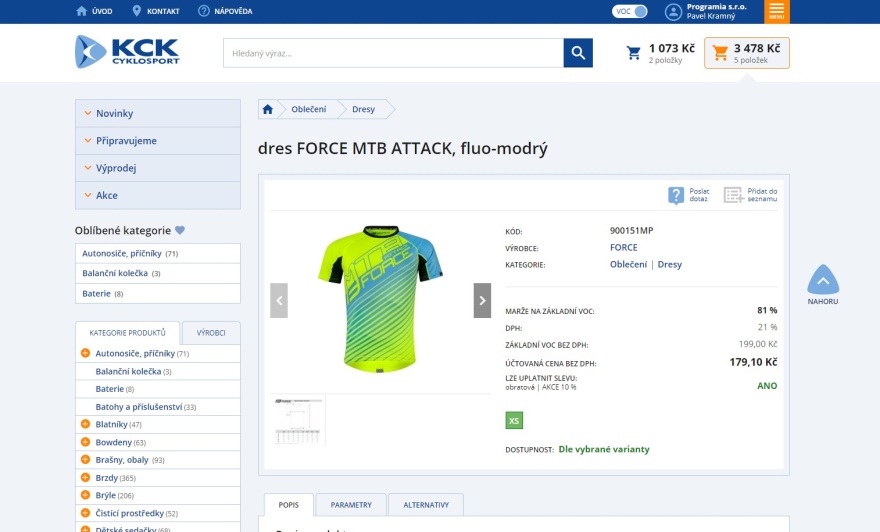880x532 pixels.
Task: Click Poslat dotaz question icon
Action: tap(676, 195)
